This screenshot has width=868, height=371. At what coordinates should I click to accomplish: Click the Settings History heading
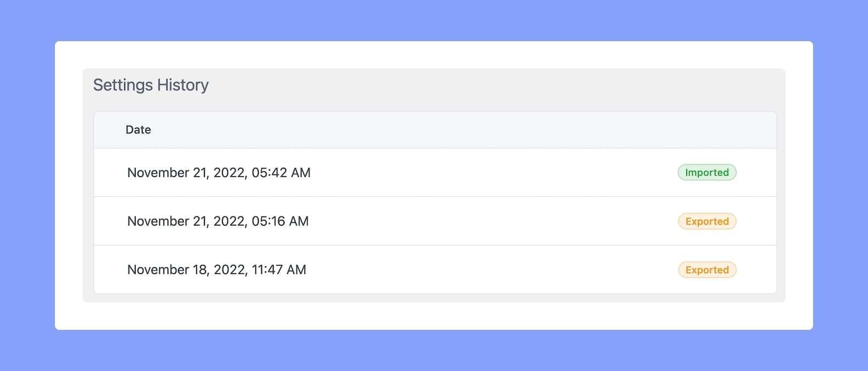point(151,85)
